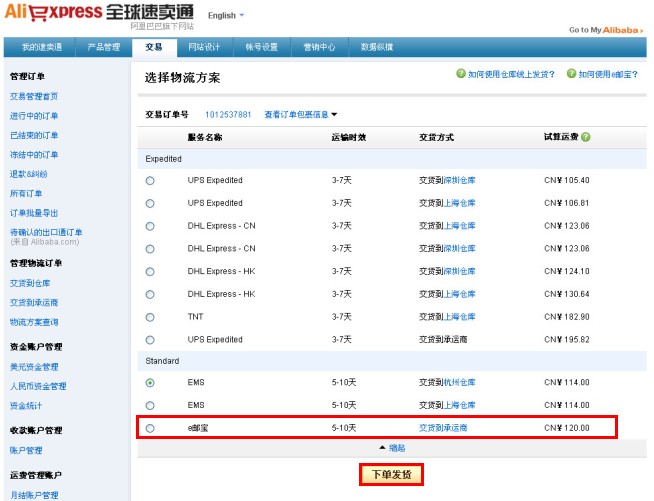Open 待确认的出口通订单 in sidebar

[46, 232]
